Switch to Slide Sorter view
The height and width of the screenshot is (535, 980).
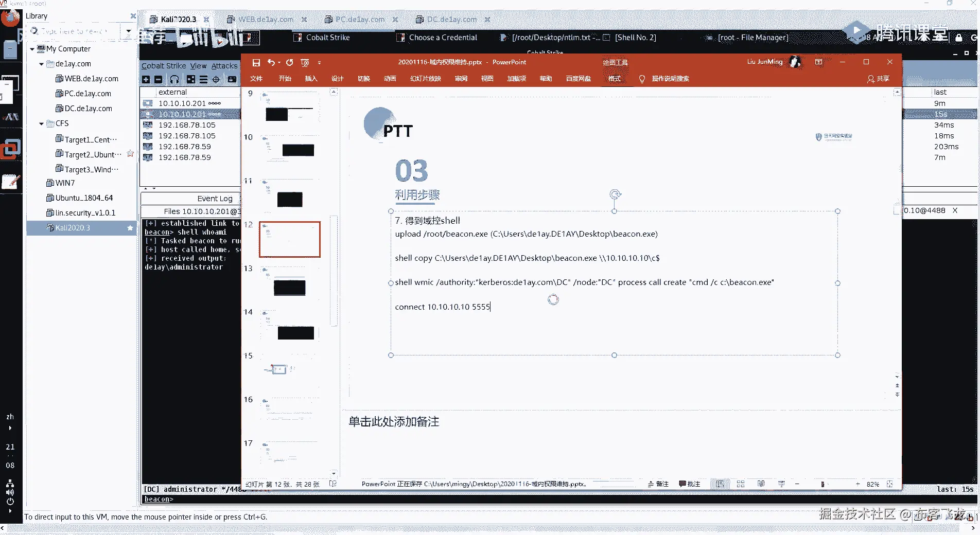[x=741, y=484]
